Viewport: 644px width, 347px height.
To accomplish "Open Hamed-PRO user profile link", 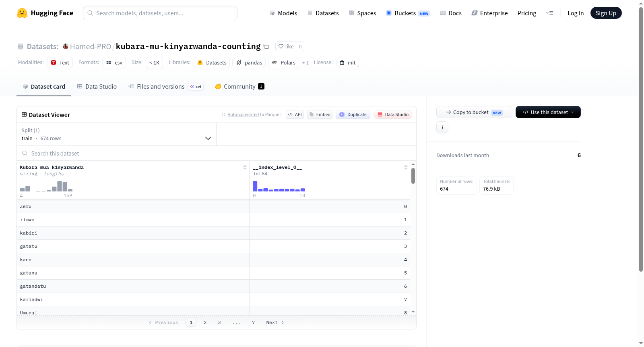I will point(91,46).
